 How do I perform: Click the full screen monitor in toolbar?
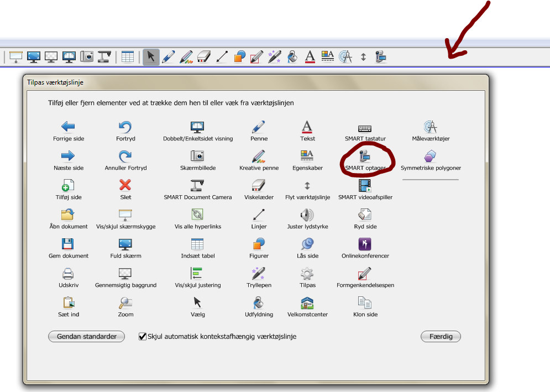click(34, 57)
